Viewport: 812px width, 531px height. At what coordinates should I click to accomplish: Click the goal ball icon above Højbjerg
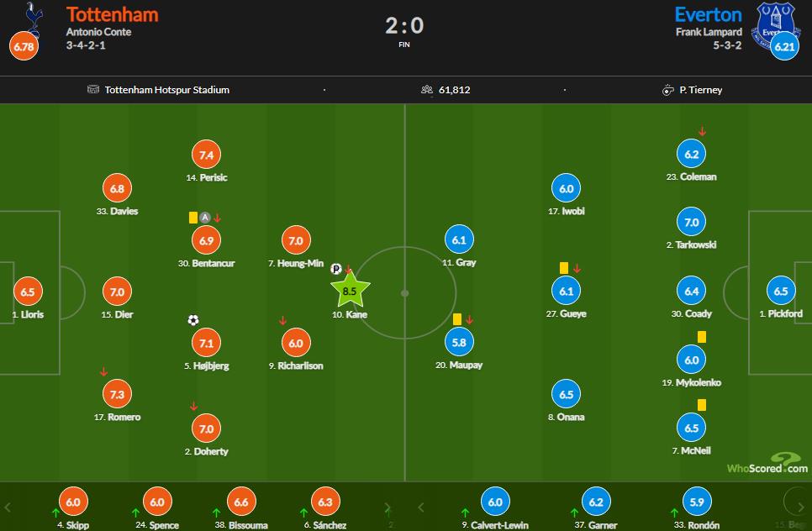point(193,320)
